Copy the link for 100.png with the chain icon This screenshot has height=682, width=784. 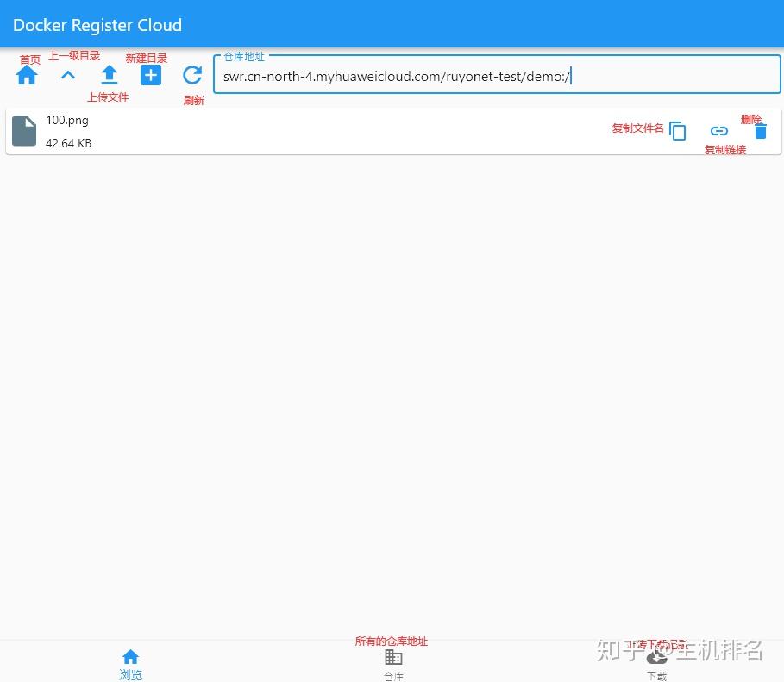pyautogui.click(x=718, y=131)
